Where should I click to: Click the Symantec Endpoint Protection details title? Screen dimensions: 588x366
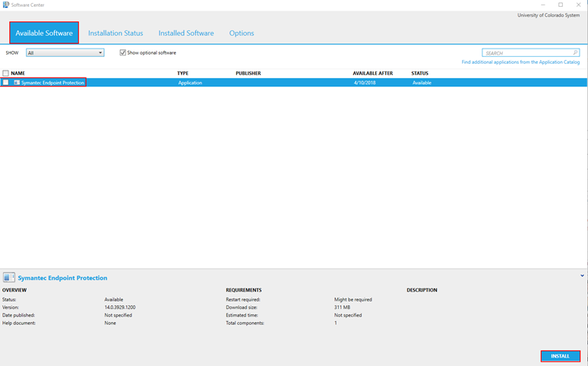pos(62,278)
